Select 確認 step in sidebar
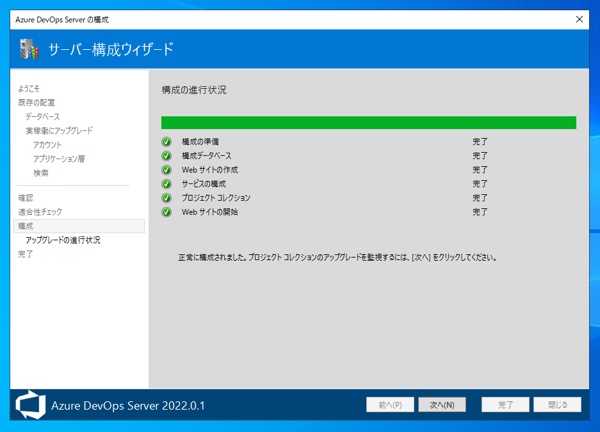 pos(26,198)
